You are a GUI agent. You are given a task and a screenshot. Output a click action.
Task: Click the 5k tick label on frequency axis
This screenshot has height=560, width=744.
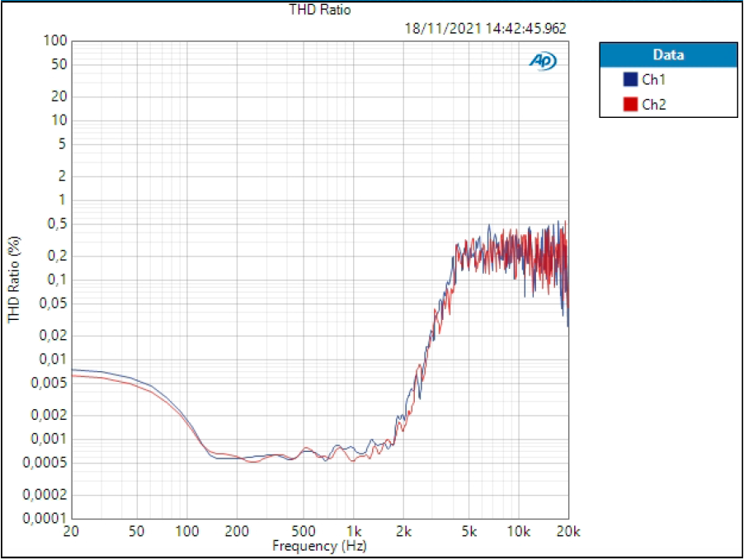point(469,530)
